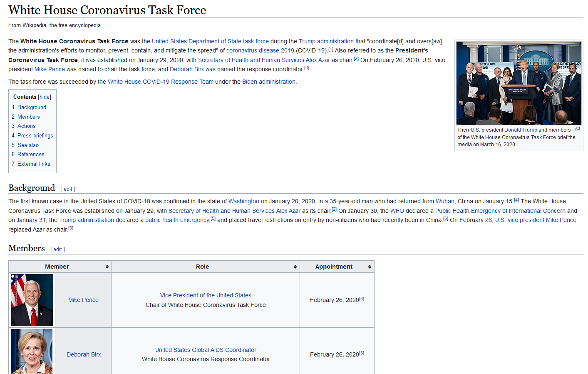Go to External links in contents

point(34,164)
